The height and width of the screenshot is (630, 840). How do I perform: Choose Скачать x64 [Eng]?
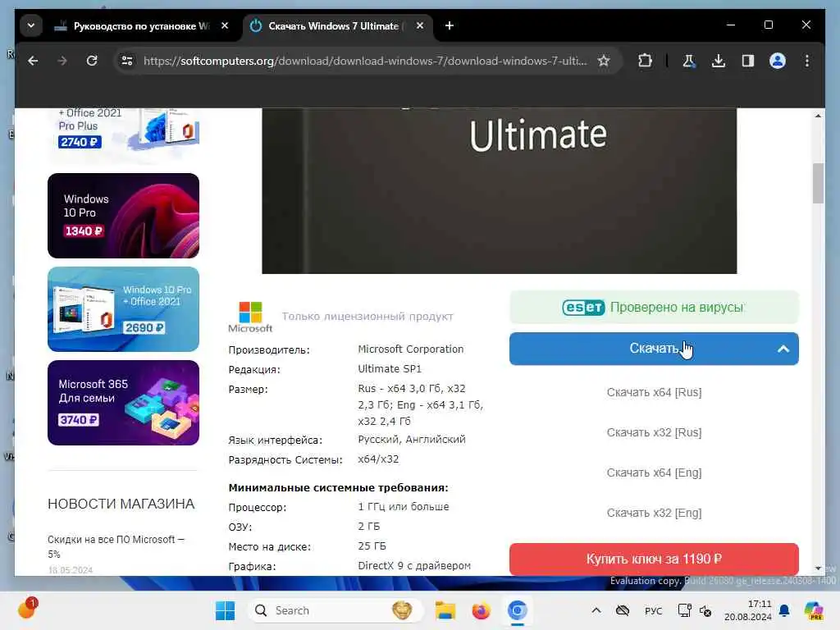point(654,472)
